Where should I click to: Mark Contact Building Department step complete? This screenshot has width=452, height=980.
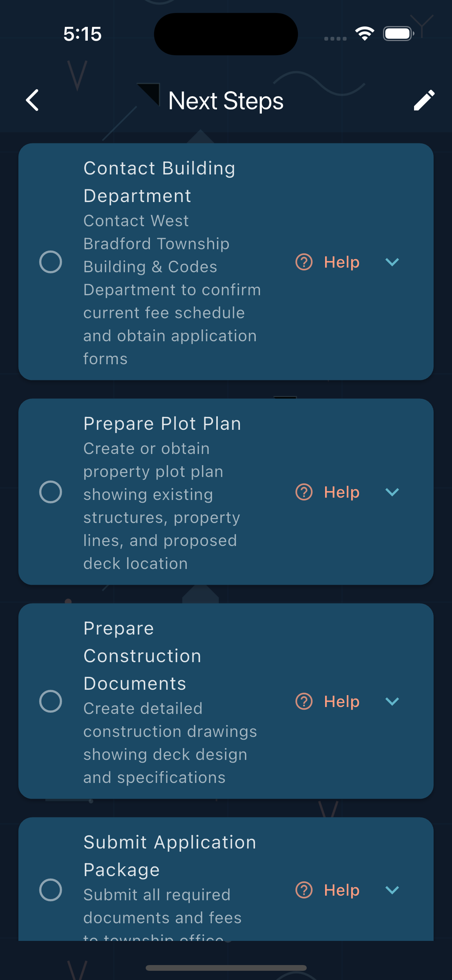click(51, 262)
